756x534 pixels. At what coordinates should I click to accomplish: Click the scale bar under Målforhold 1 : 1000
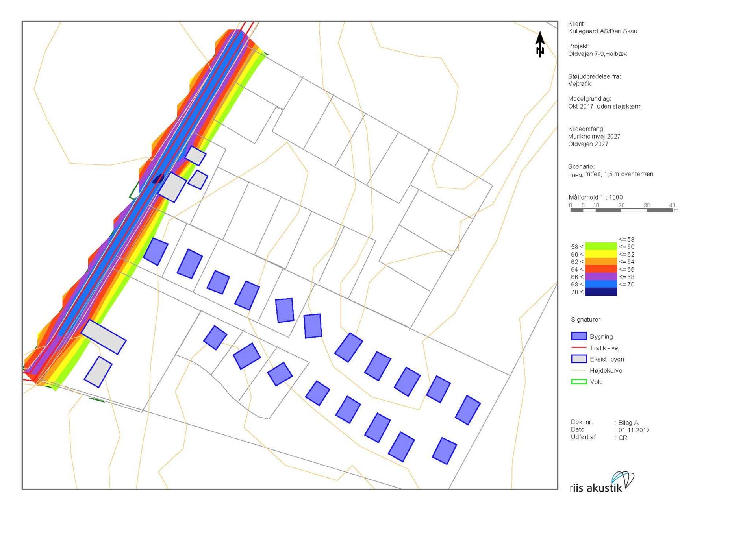(621, 210)
